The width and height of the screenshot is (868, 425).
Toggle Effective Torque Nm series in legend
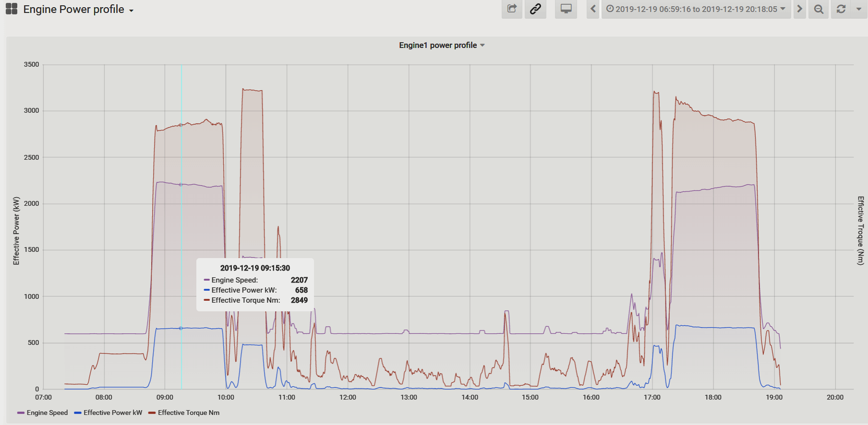(x=189, y=413)
